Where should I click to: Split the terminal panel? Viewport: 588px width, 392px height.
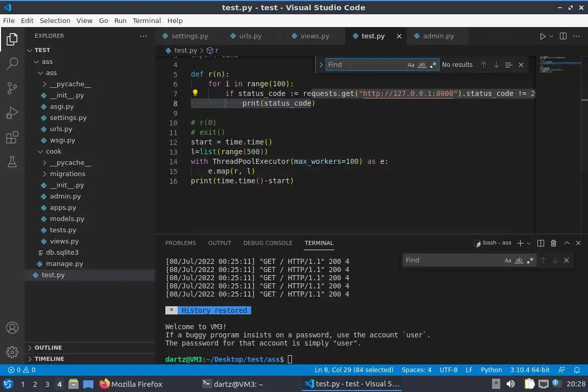(541, 243)
